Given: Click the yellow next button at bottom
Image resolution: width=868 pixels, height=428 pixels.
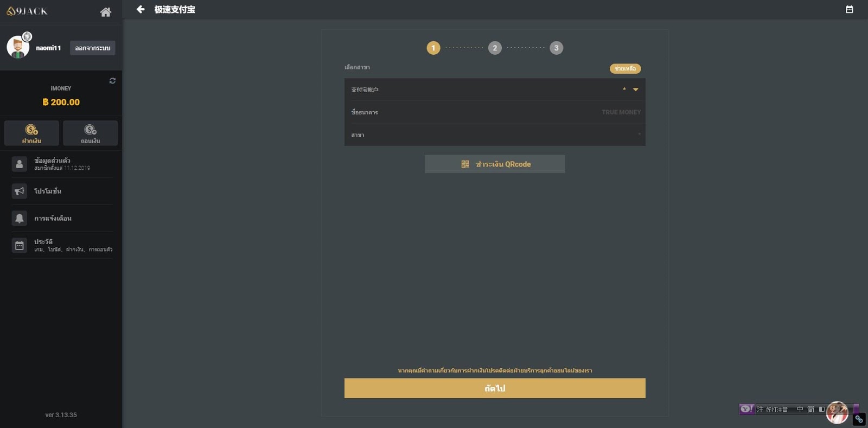Looking at the screenshot, I should [x=495, y=388].
